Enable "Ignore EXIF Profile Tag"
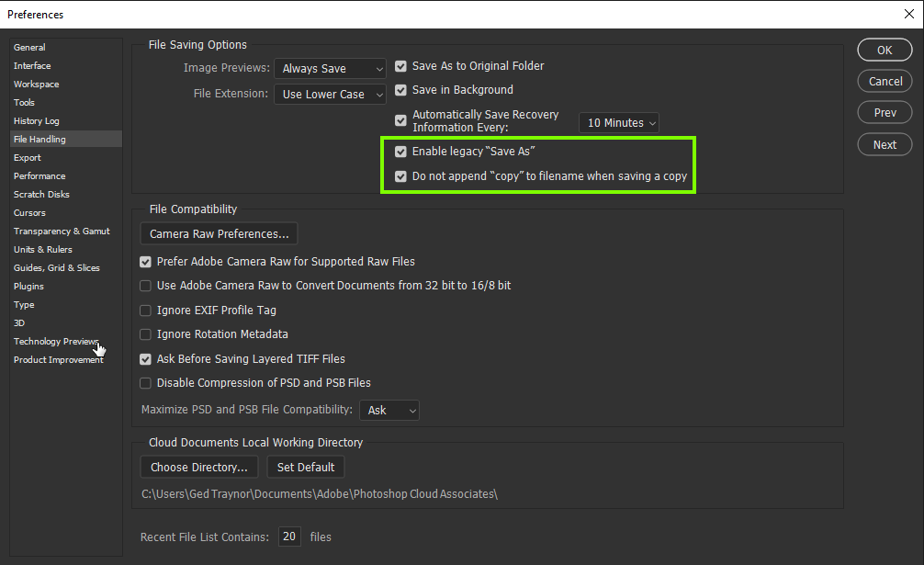Screen dimensions: 924x565 point(145,311)
